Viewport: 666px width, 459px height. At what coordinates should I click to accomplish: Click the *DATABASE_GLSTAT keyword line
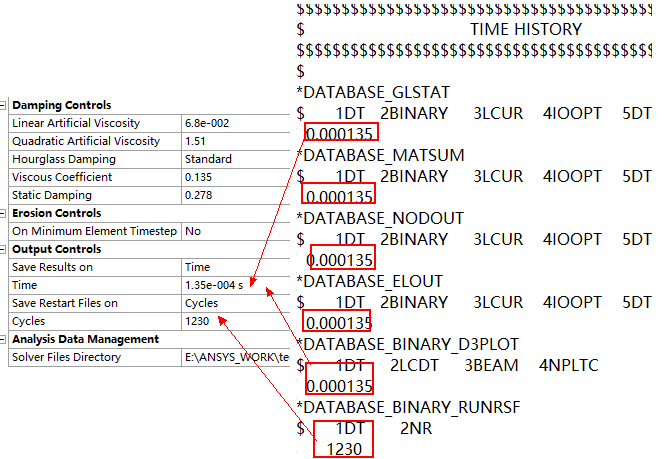click(368, 92)
